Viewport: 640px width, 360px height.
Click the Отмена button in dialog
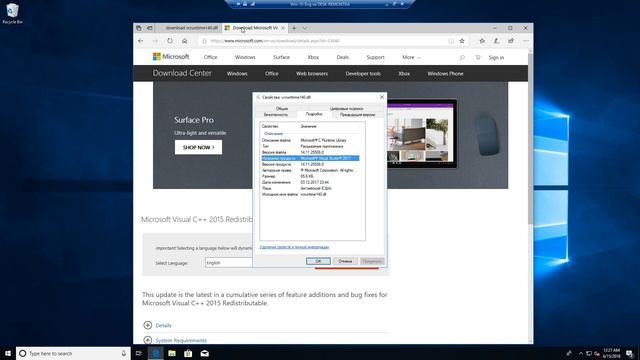tap(345, 261)
